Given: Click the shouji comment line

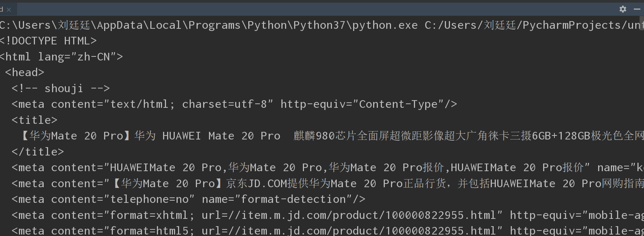Looking at the screenshot, I should point(60,88).
